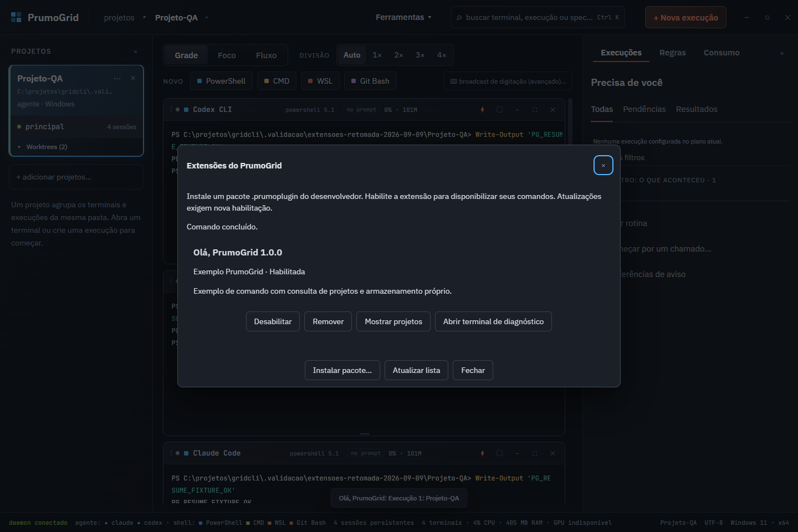The width and height of the screenshot is (798, 532).
Task: Click the search field for terminals
Action: (x=538, y=17)
